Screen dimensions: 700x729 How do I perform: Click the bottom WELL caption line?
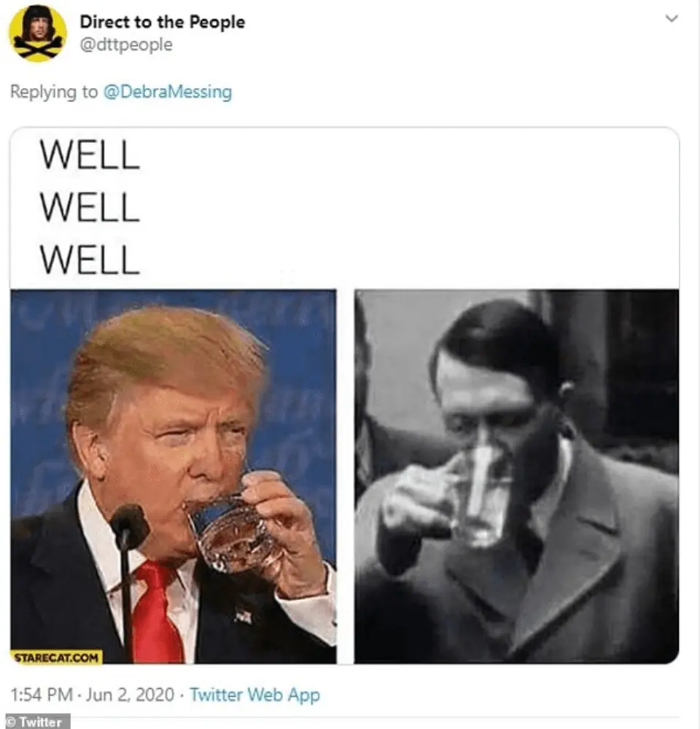point(90,260)
